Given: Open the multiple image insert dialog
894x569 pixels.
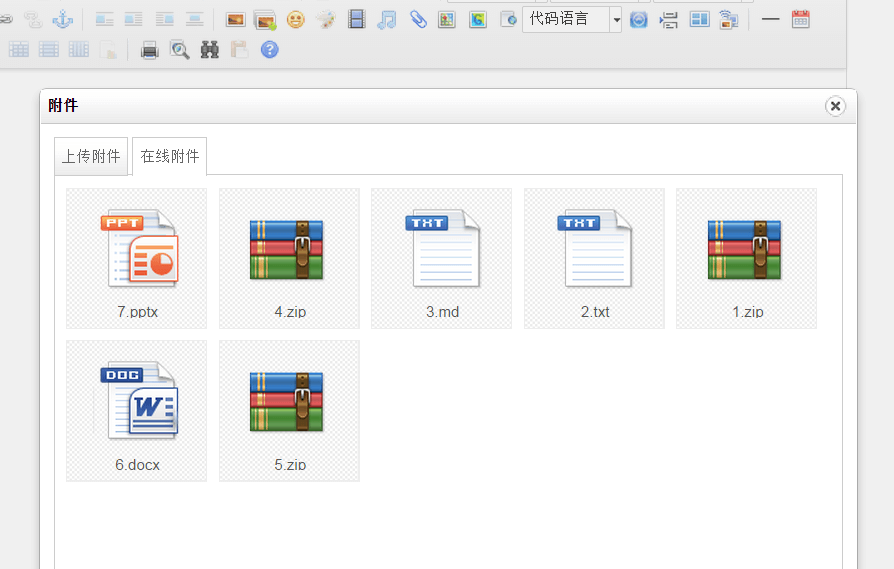Looking at the screenshot, I should 265,20.
